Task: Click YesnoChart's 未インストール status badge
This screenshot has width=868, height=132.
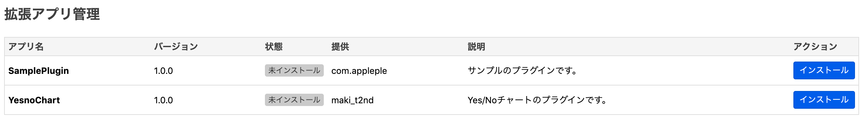Action: (294, 100)
